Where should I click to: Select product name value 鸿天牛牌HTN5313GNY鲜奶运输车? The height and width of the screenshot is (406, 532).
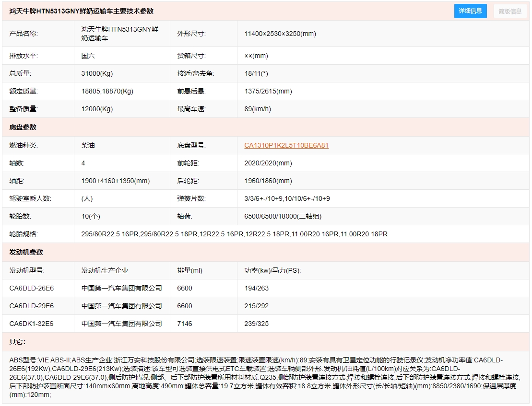tap(120, 34)
